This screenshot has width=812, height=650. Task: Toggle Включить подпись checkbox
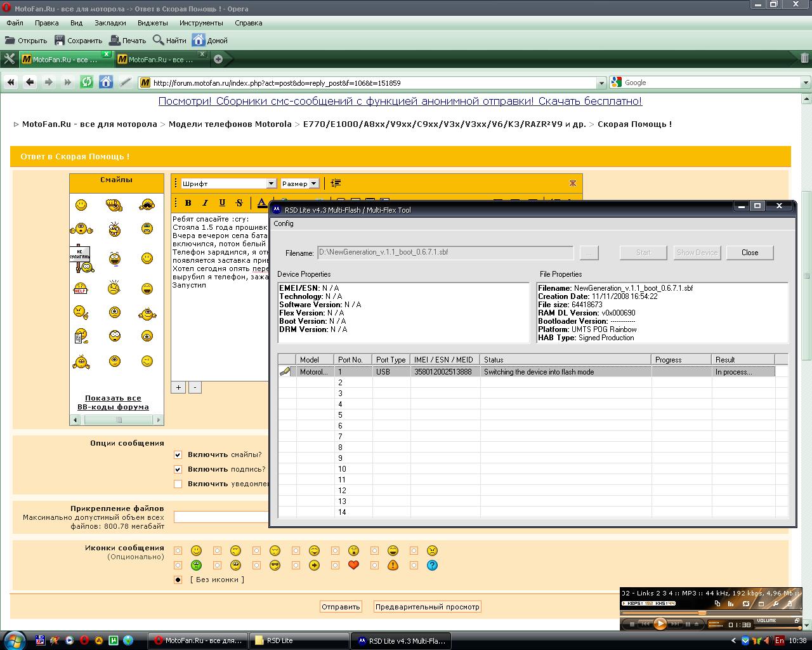coord(178,469)
